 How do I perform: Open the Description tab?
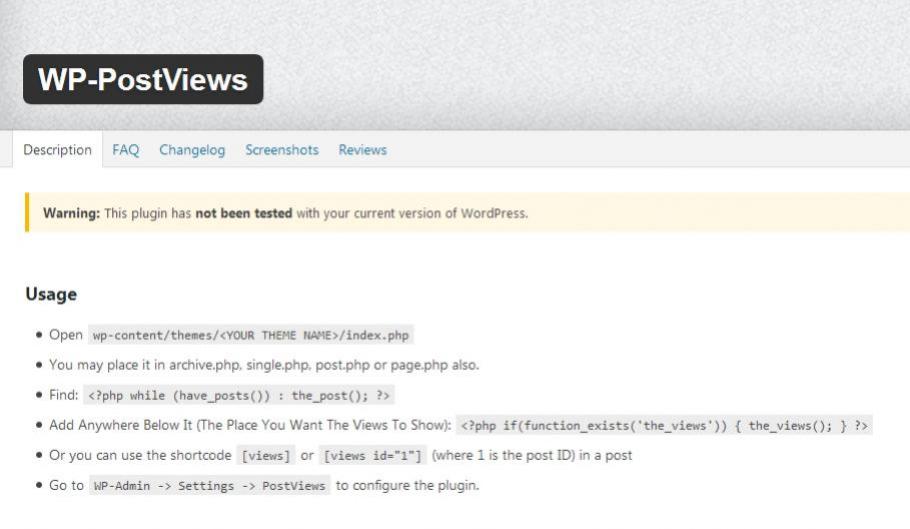pos(57,150)
